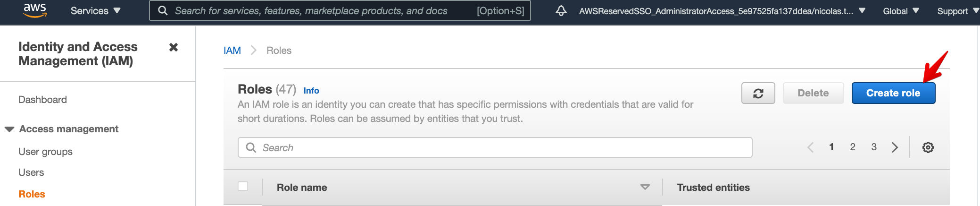Screen dimensions: 980x206
Task: Close the IAM navigation sidebar
Action: click(x=174, y=47)
